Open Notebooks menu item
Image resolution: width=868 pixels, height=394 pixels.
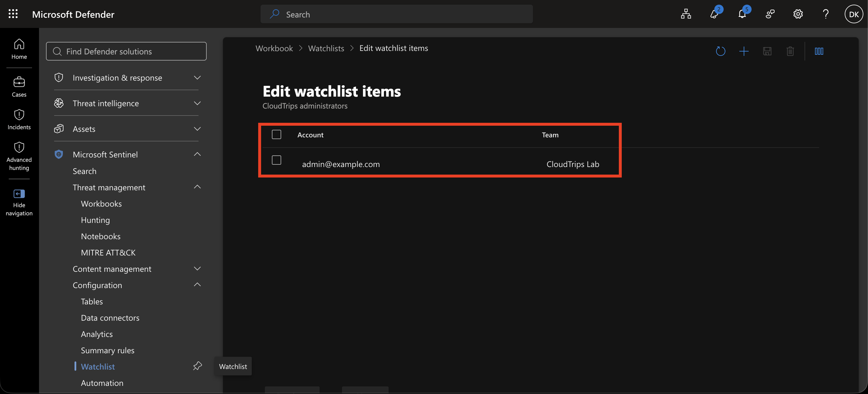pyautogui.click(x=101, y=236)
